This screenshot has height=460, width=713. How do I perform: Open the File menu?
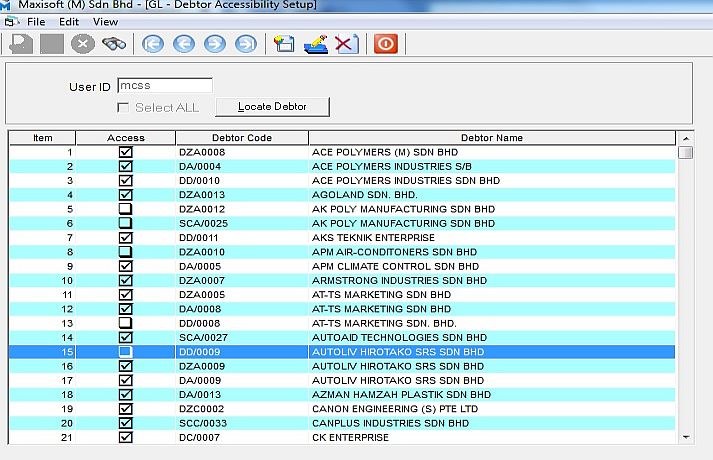[x=36, y=21]
